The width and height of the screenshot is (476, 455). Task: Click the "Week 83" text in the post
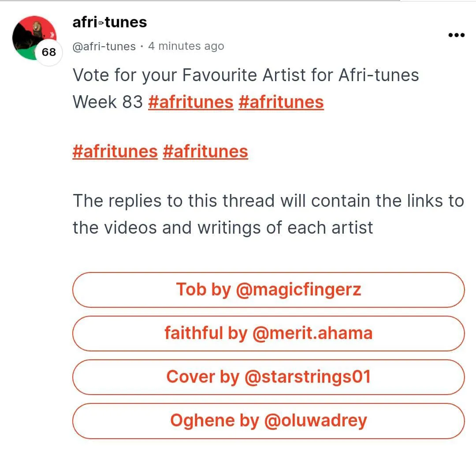tap(108, 102)
